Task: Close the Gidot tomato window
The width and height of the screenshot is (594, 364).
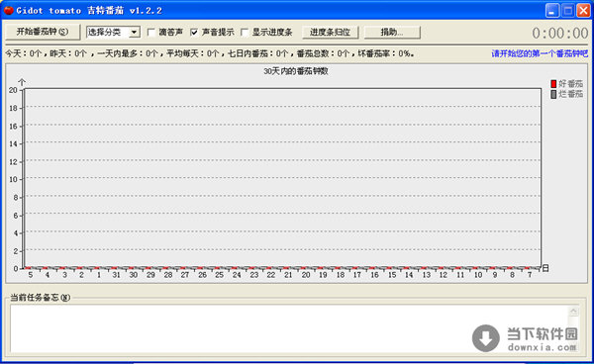Action: point(583,10)
